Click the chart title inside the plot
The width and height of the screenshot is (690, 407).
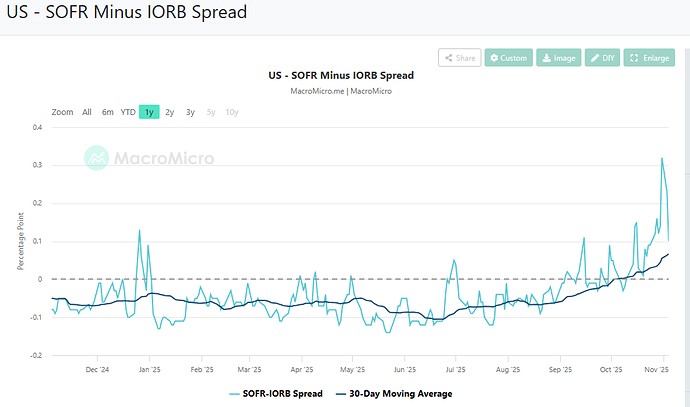click(341, 75)
